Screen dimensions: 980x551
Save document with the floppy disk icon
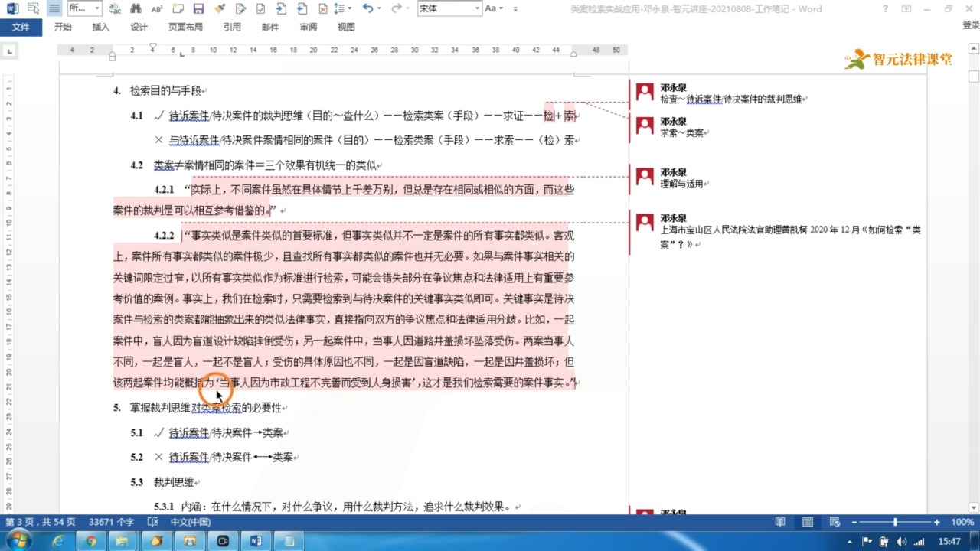click(198, 8)
